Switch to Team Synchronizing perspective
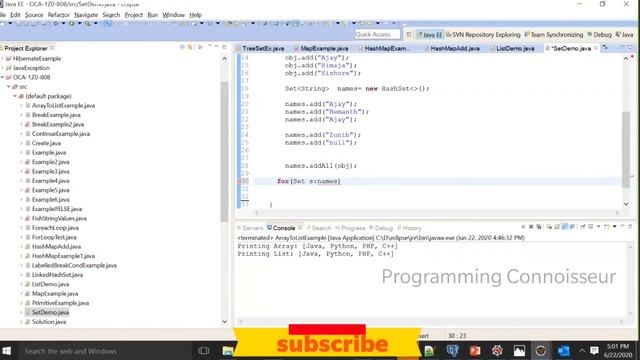Image resolution: width=640 pixels, height=360 pixels. tap(553, 35)
